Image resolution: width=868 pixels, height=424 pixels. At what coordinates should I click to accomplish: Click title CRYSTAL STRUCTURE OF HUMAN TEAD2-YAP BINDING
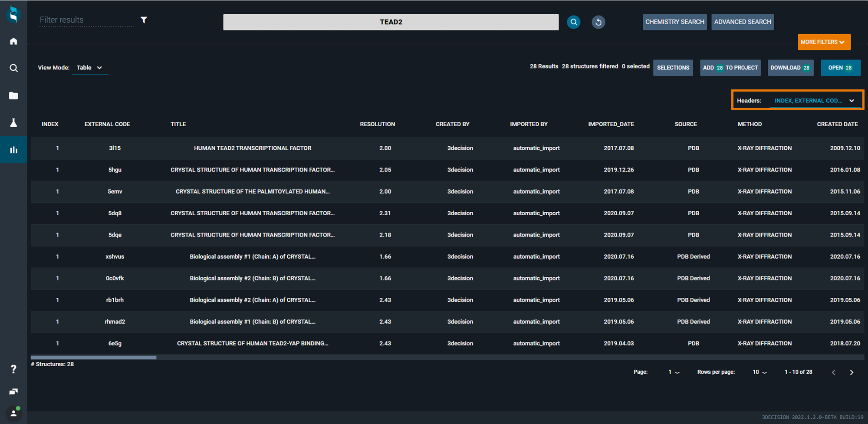tap(253, 344)
